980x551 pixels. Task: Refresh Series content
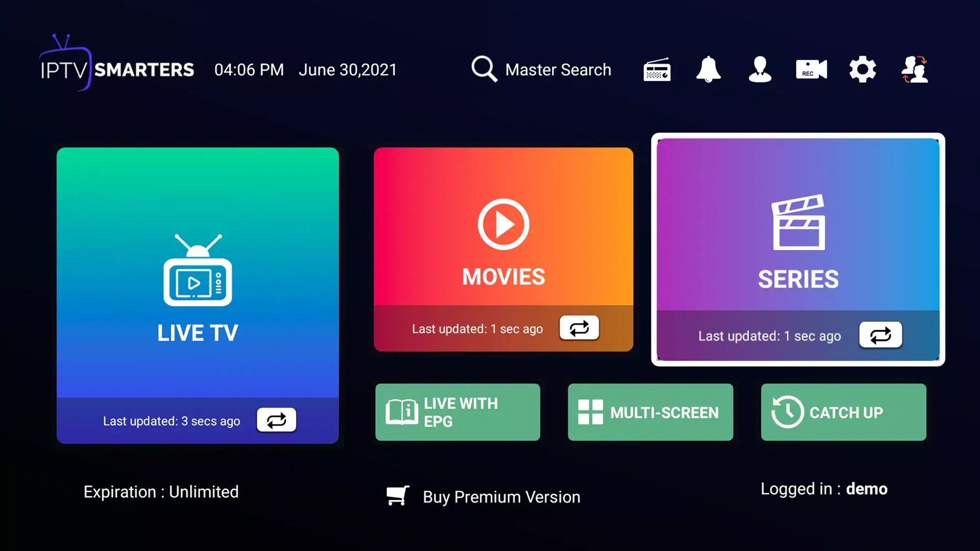point(880,335)
